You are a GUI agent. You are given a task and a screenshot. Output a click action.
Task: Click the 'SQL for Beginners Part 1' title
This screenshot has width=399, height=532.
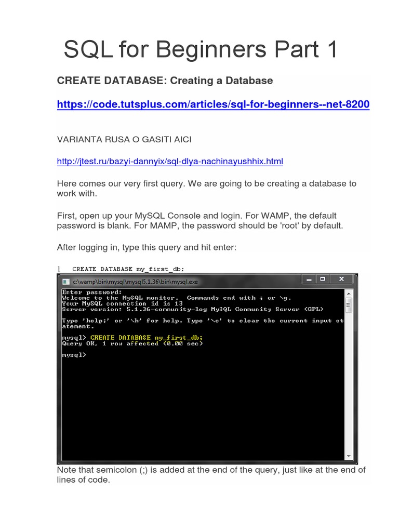point(201,49)
